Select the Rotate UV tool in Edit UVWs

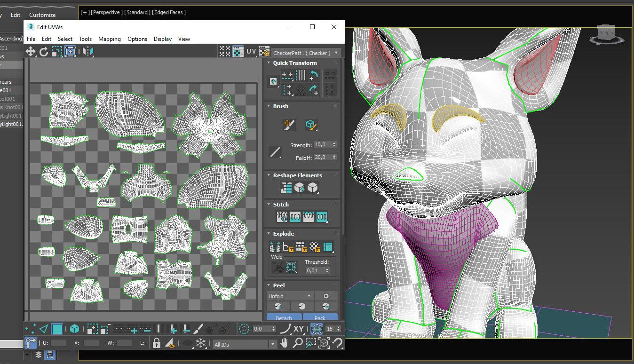click(x=44, y=52)
